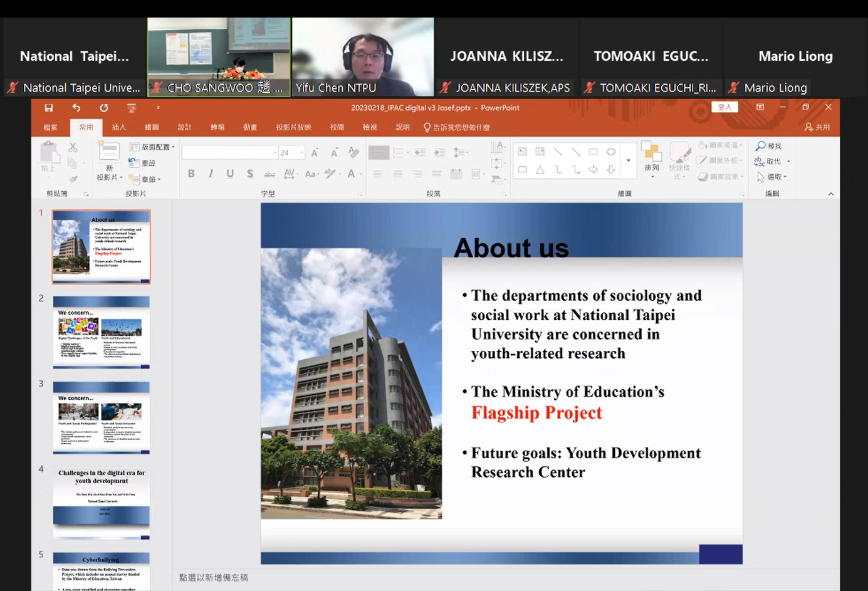Viewport: 868px width, 591px height.
Task: Switch to the 檢視 View tab
Action: click(370, 127)
